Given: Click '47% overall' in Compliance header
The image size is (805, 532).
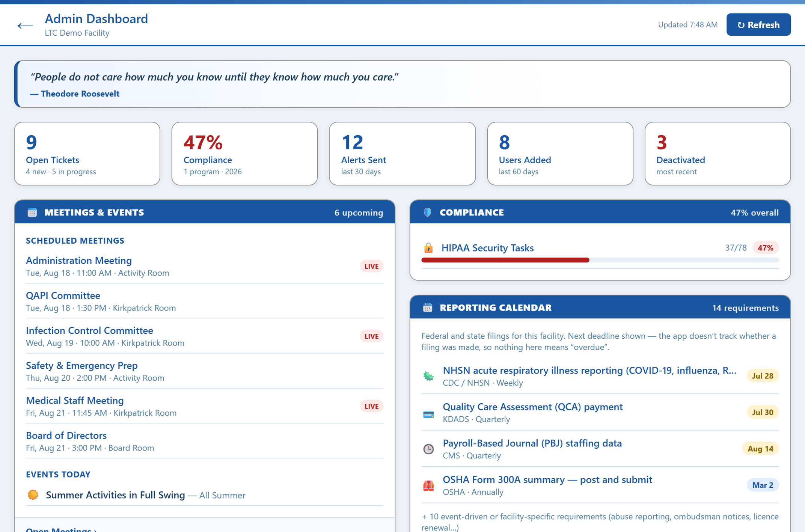Looking at the screenshot, I should 754,212.
